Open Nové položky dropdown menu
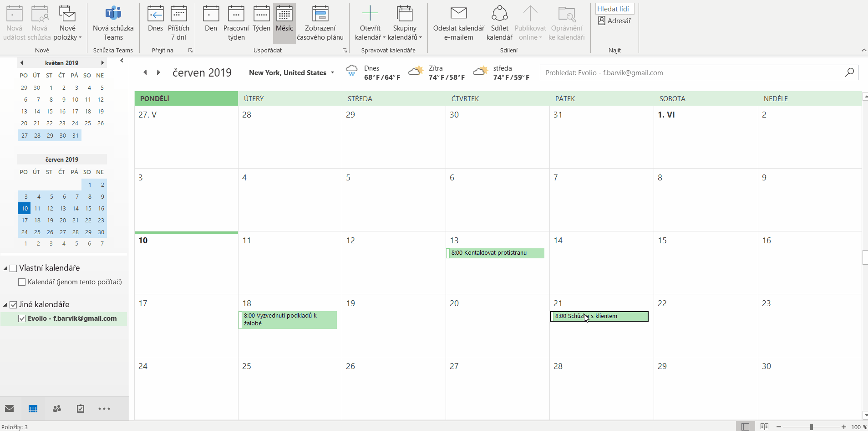Screen dimensions: 868x431 pyautogui.click(x=67, y=23)
